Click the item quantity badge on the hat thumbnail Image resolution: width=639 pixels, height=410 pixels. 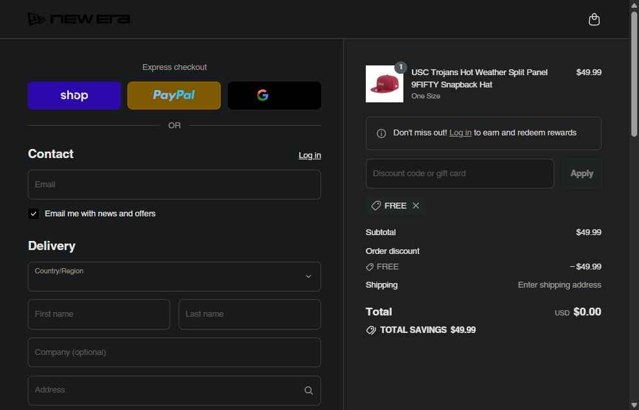(401, 67)
